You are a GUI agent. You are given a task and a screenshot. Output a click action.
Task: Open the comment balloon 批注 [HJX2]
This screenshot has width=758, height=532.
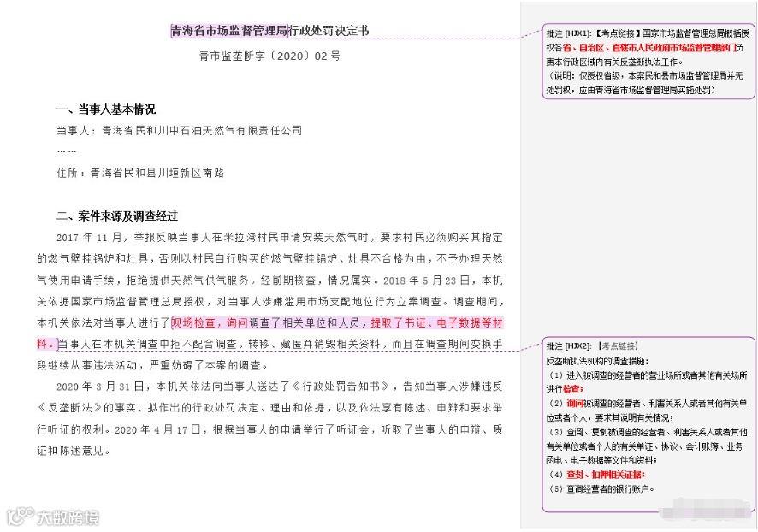[648, 424]
